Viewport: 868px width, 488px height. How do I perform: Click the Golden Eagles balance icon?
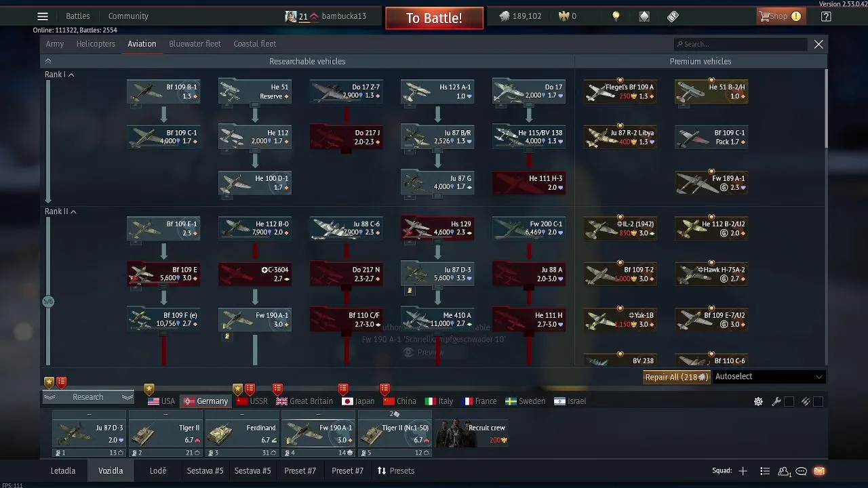(562, 16)
